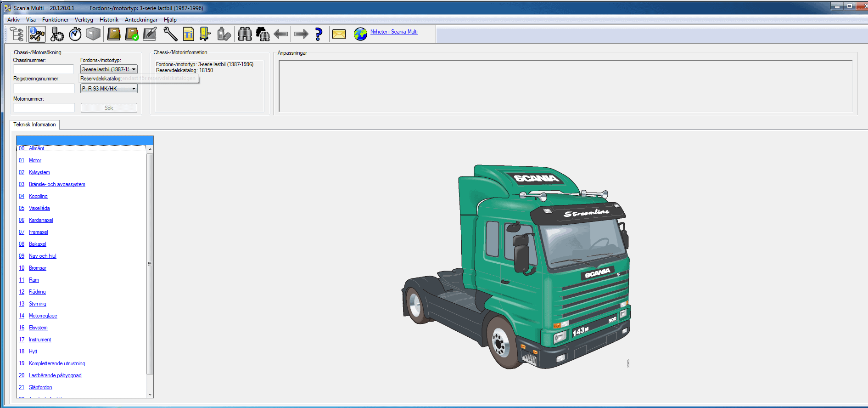Viewport: 868px width, 408px height.
Task: Select the Teknisk Information tab
Action: click(x=34, y=125)
